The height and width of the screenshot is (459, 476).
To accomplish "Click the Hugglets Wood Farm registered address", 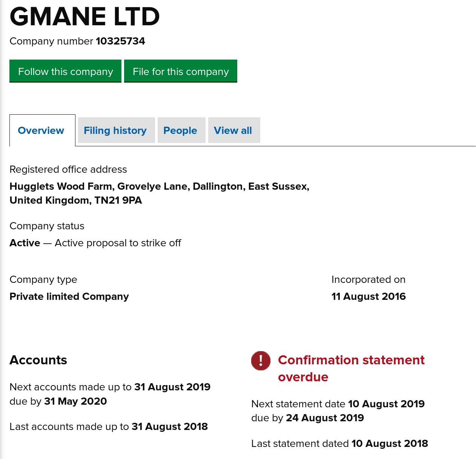I will [159, 193].
